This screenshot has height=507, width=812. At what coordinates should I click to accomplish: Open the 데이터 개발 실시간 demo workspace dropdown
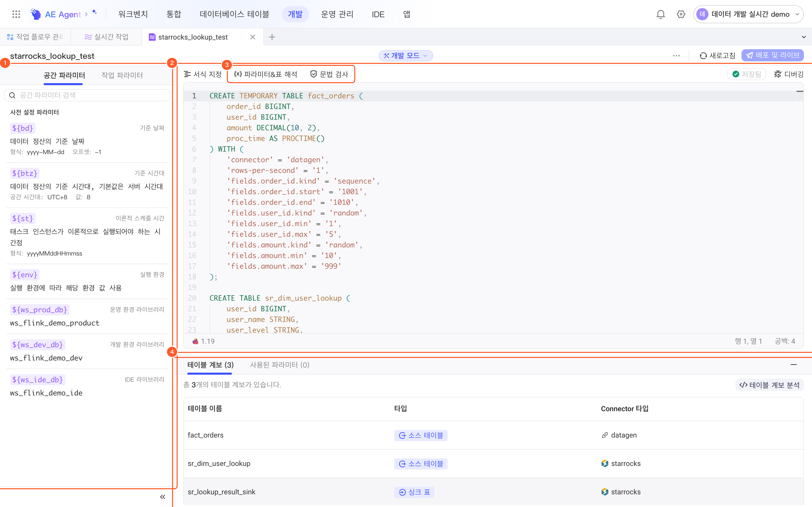pyautogui.click(x=748, y=14)
